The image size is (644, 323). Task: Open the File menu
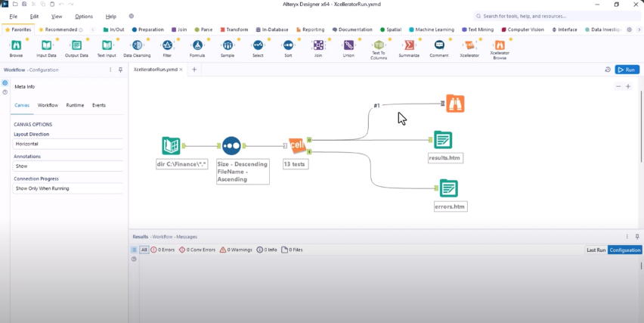14,17
